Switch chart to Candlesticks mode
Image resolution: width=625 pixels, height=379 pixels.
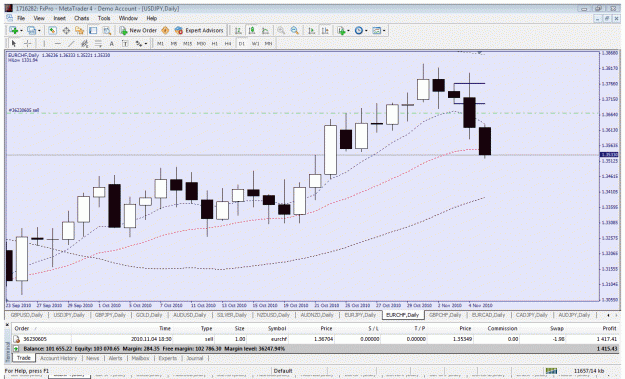(x=252, y=31)
